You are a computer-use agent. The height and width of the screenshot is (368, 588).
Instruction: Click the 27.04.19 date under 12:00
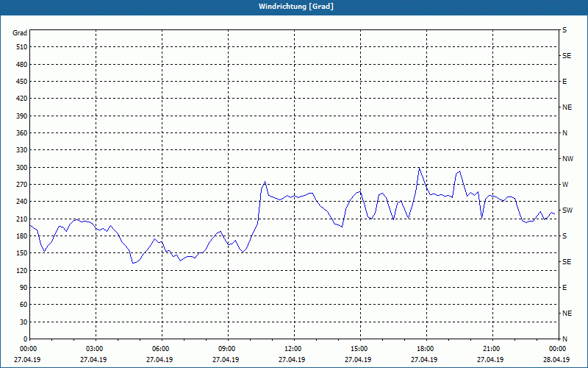tap(292, 360)
